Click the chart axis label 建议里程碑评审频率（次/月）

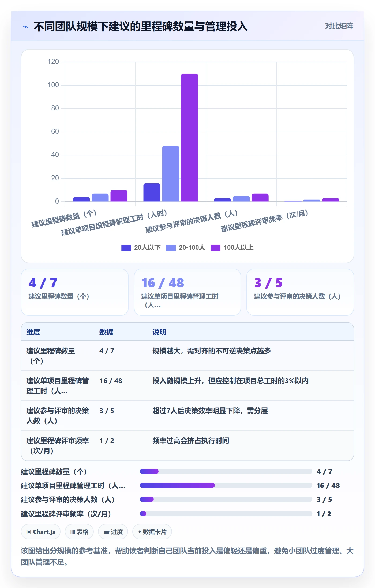[x=264, y=221]
